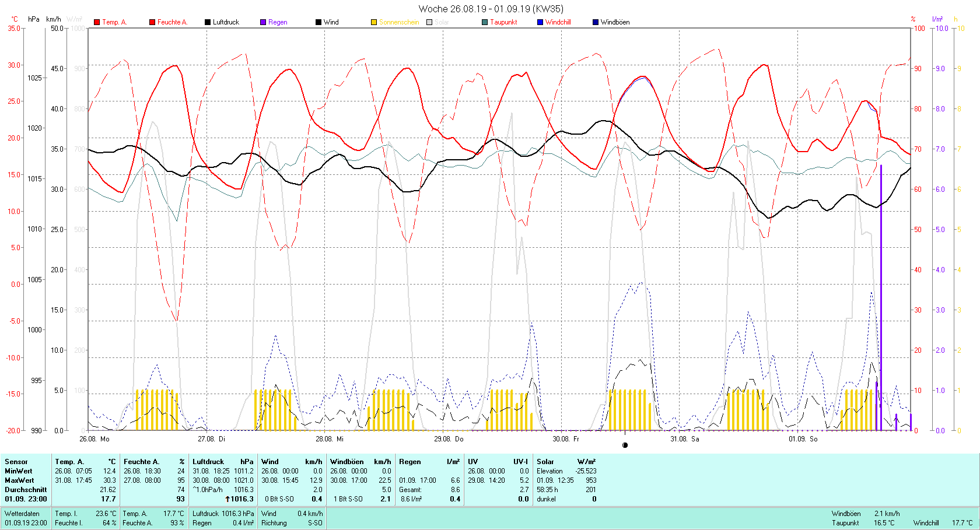Click the 'MaxWert' row label

point(19,480)
